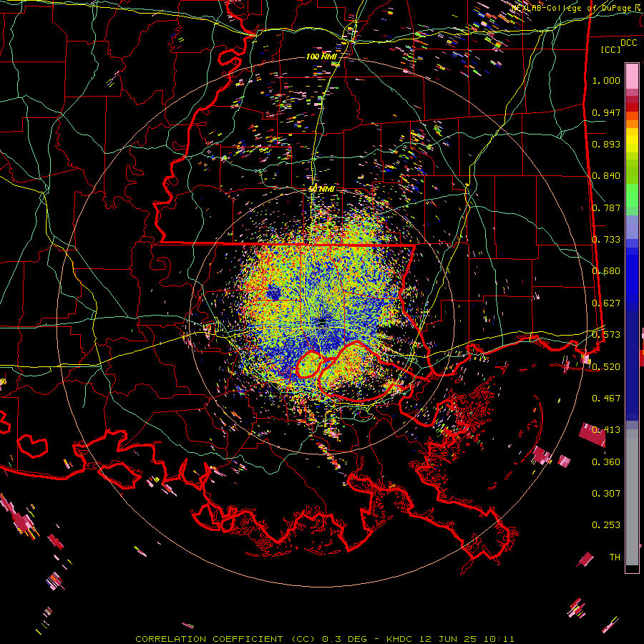Click the TH label at the scale bottom
644x644 pixels.
(x=615, y=557)
